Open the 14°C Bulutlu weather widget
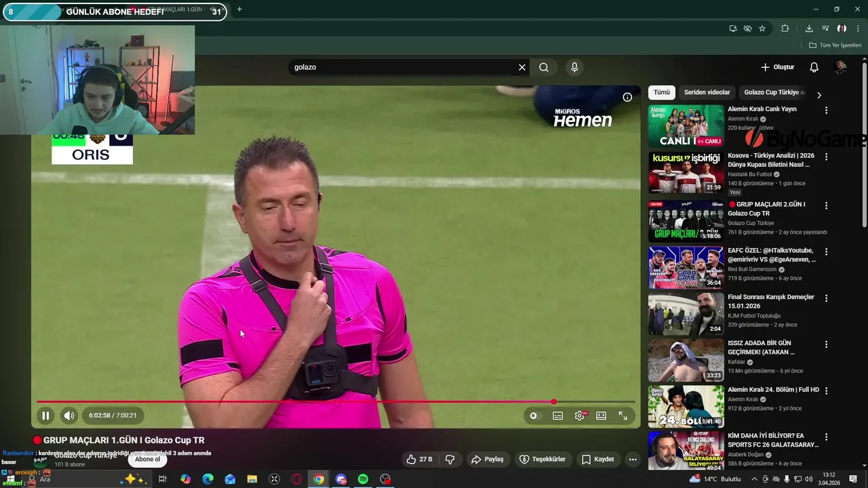Image resolution: width=868 pixels, height=488 pixels. [x=715, y=479]
